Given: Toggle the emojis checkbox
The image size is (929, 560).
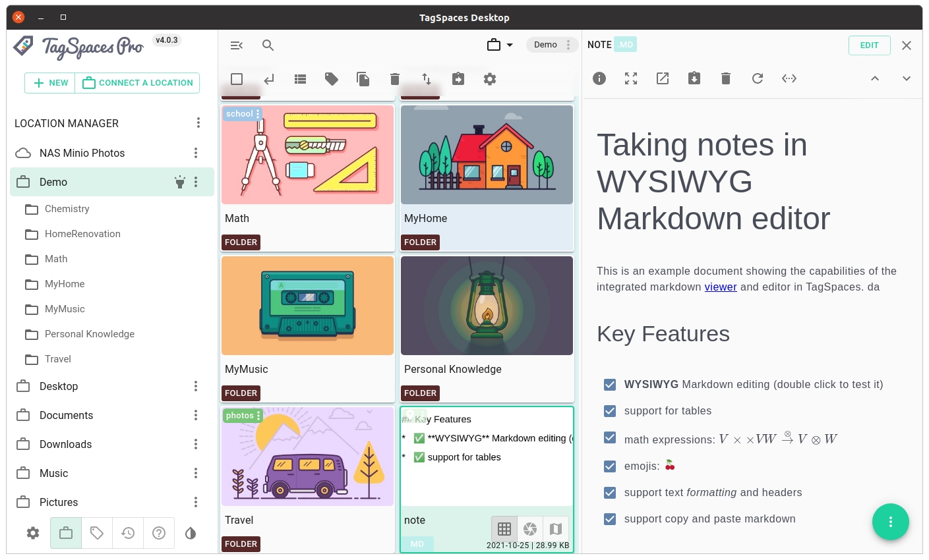Looking at the screenshot, I should (610, 466).
